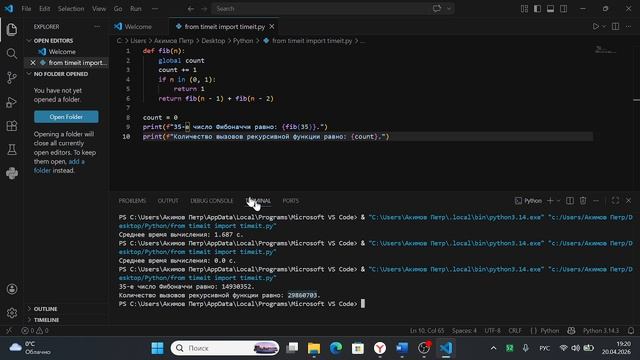640x360 pixels.
Task: Maximize the panel size
Action: 615,200
